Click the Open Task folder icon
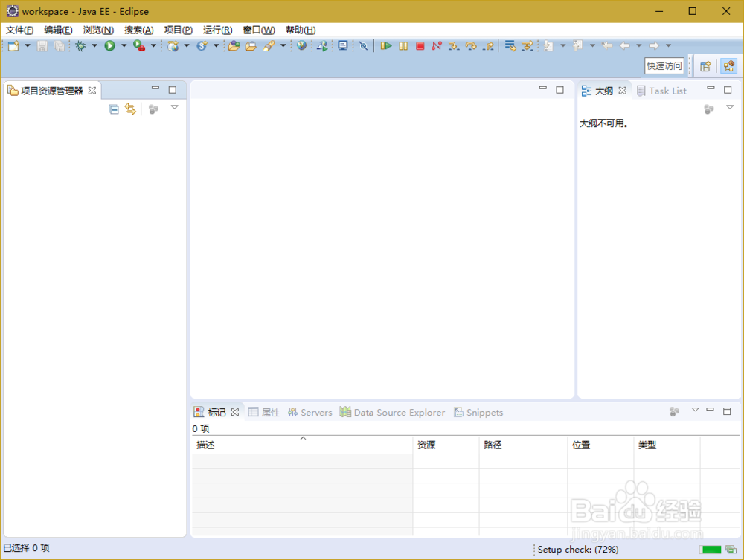This screenshot has width=744, height=560. [x=251, y=46]
